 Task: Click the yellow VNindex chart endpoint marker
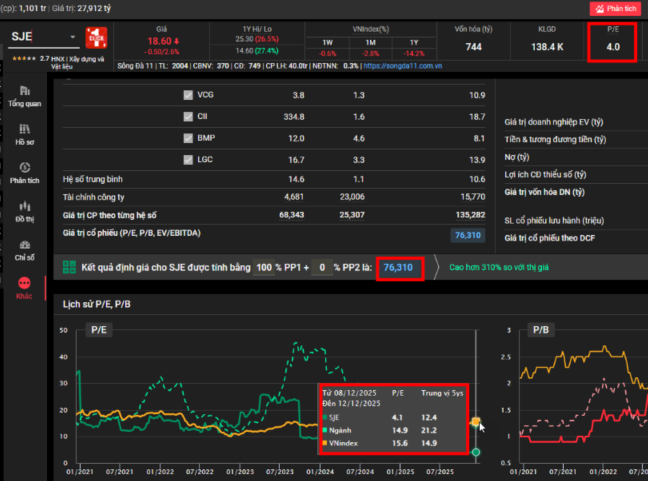(476, 421)
